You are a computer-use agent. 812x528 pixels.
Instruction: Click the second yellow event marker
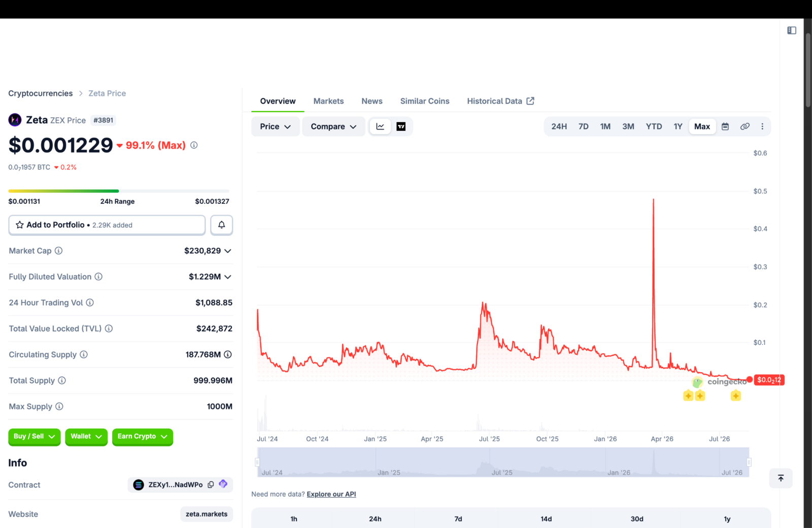700,396
